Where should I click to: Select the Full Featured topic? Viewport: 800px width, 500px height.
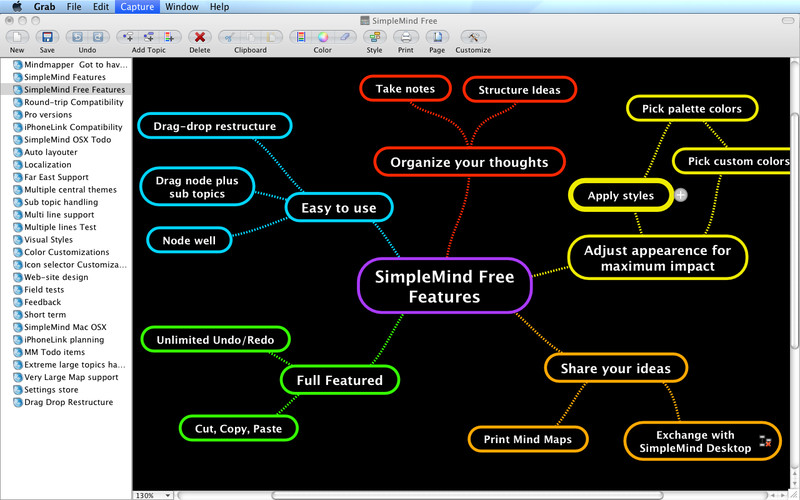click(x=340, y=380)
